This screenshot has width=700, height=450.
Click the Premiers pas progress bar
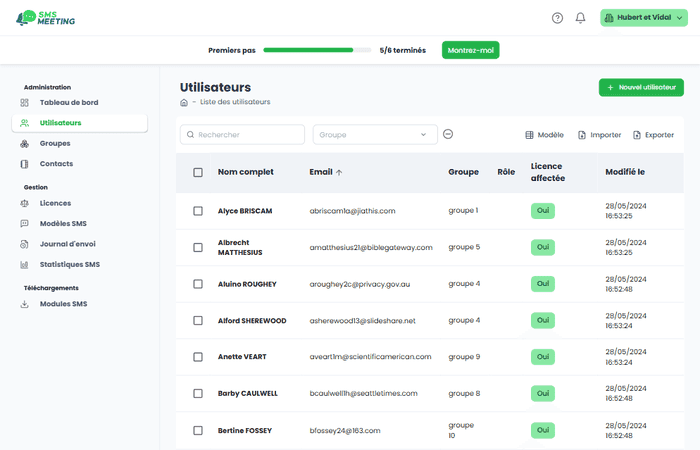317,50
